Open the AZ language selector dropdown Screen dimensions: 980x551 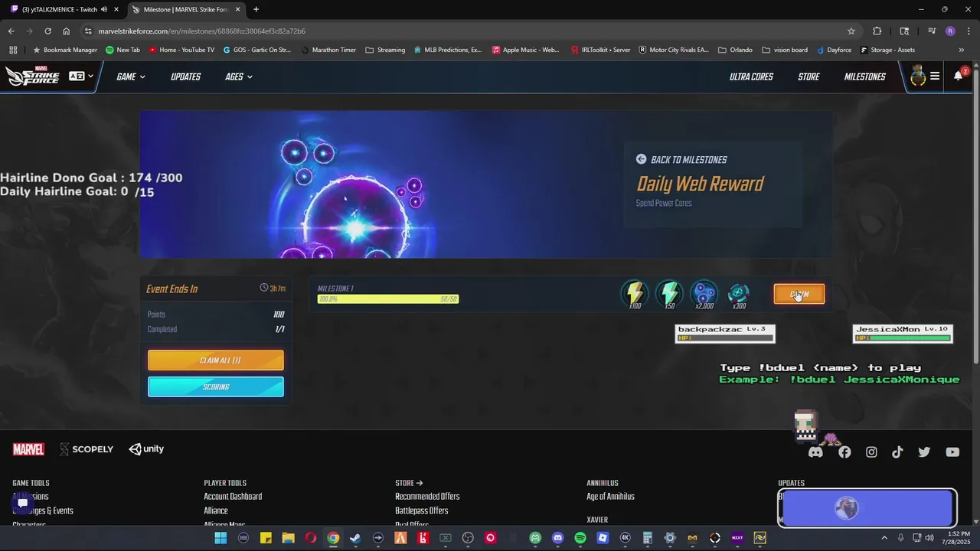[x=81, y=76]
